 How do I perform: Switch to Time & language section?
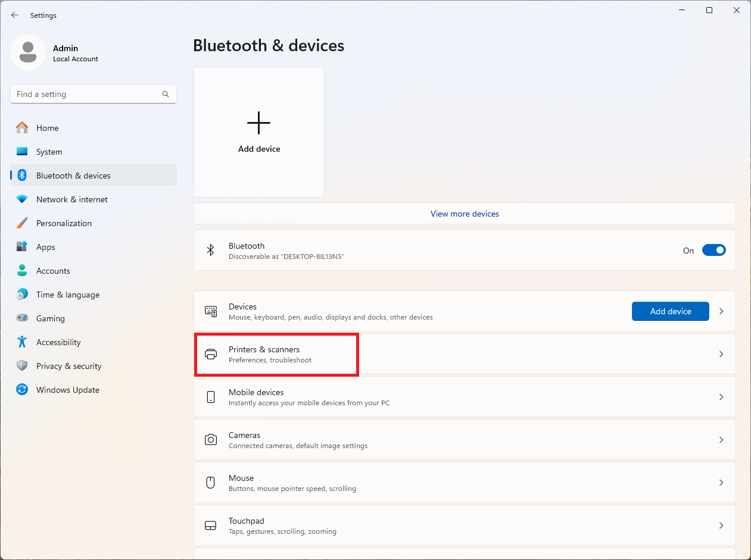(67, 295)
